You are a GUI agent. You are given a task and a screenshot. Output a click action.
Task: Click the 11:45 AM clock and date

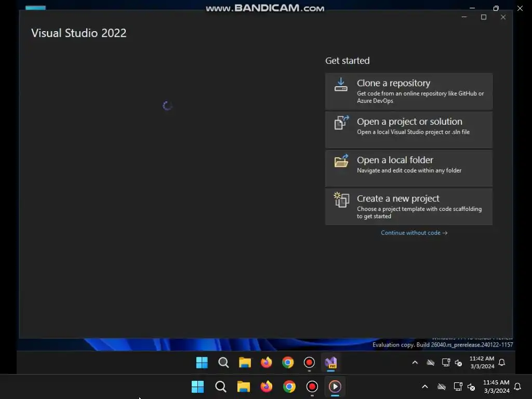pyautogui.click(x=496, y=387)
